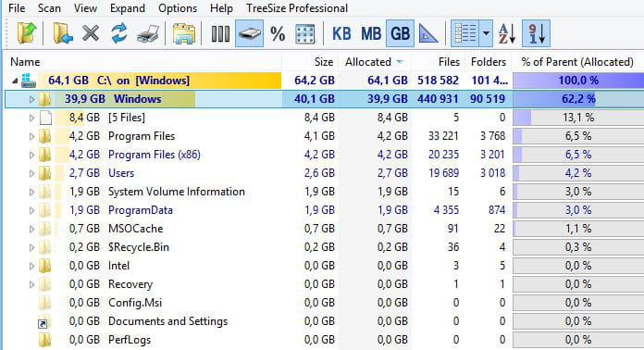Image resolution: width=644 pixels, height=350 pixels.
Task: Expand the Users folder
Action: click(x=31, y=173)
